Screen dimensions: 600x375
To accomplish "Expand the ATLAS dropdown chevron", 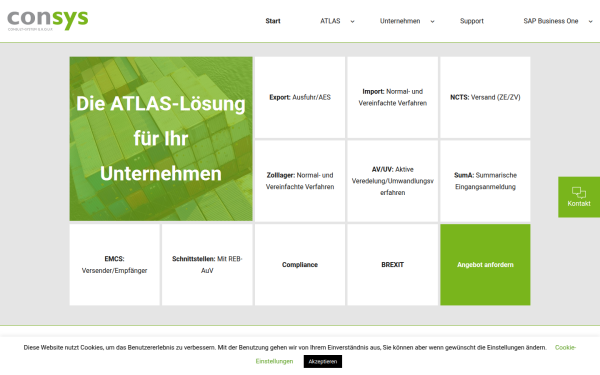I will [352, 21].
